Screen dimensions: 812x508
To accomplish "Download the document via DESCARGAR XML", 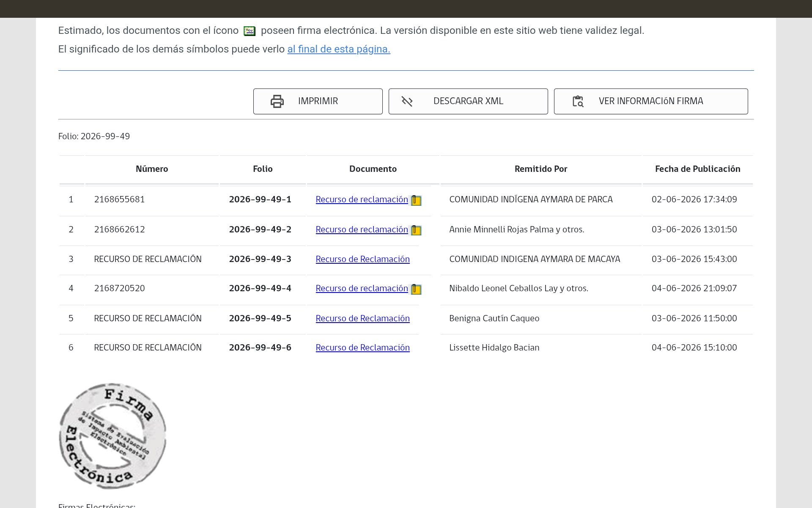I will [468, 101].
